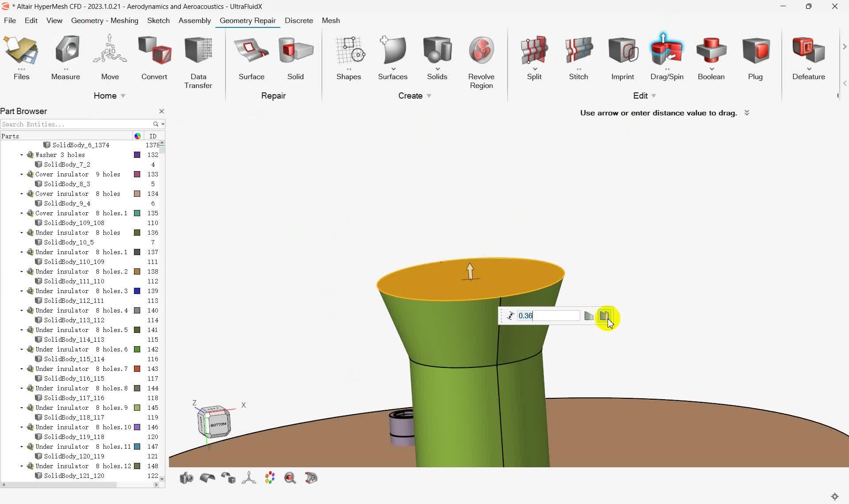Screen dimensions: 849x504
Task: Toggle the tapered drag option next to the distance field
Action: (589, 316)
